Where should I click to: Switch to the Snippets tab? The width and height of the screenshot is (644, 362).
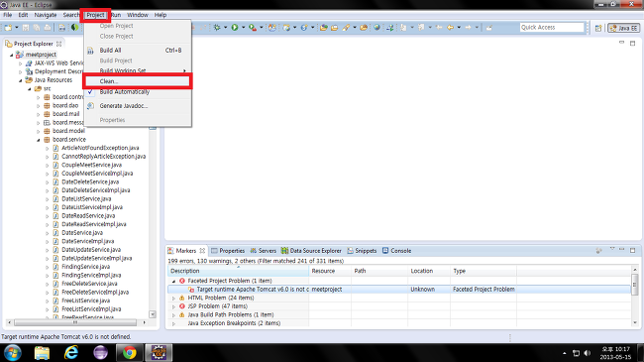362,251
